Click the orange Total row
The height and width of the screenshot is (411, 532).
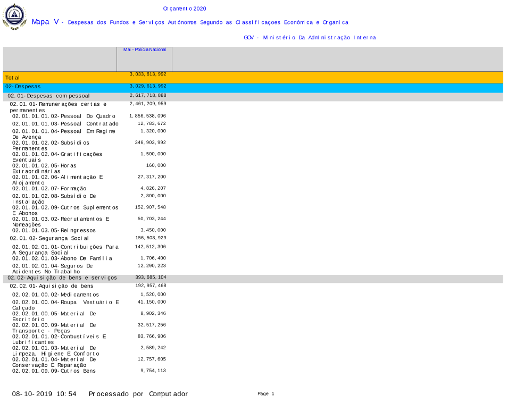253,78
